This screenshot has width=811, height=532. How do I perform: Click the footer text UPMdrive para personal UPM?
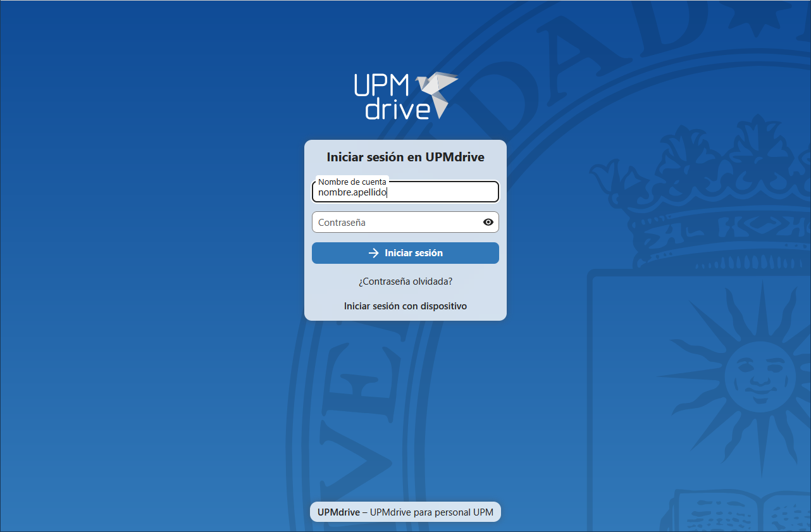pyautogui.click(x=431, y=512)
